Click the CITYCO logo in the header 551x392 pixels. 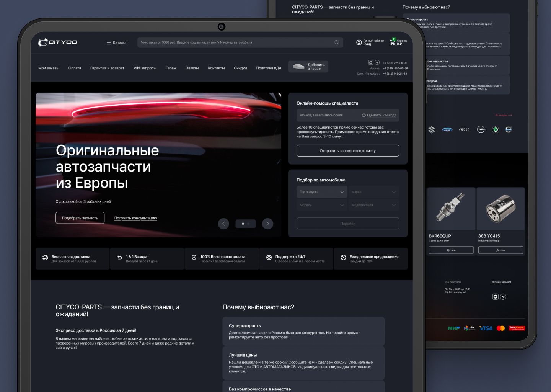pos(57,42)
